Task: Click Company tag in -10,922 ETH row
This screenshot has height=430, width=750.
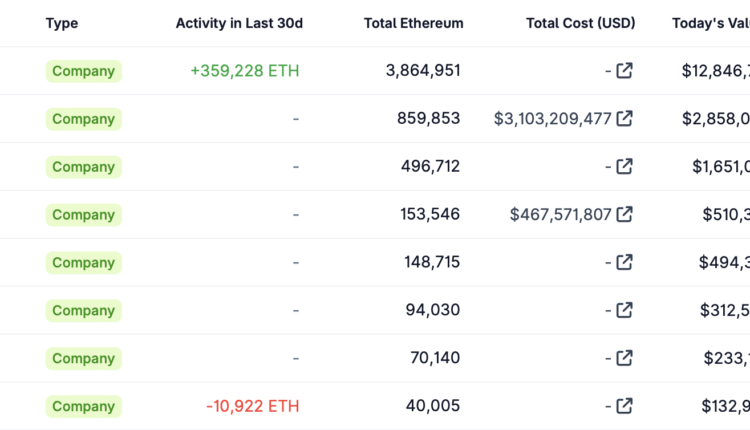Action: click(x=84, y=406)
